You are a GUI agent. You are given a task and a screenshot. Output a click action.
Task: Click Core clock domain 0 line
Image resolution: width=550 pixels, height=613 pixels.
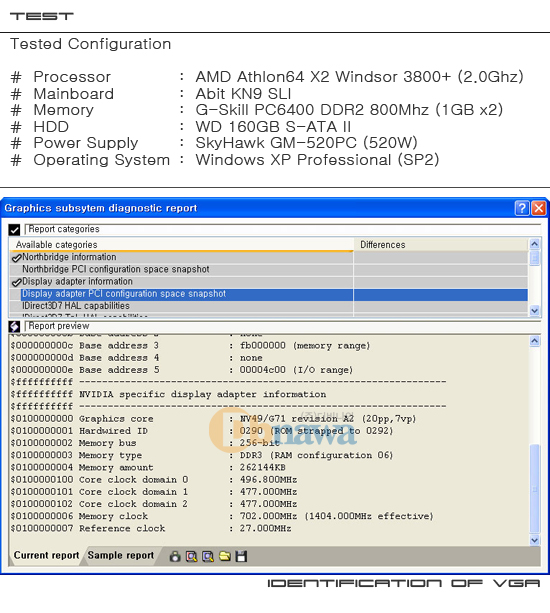(154, 480)
